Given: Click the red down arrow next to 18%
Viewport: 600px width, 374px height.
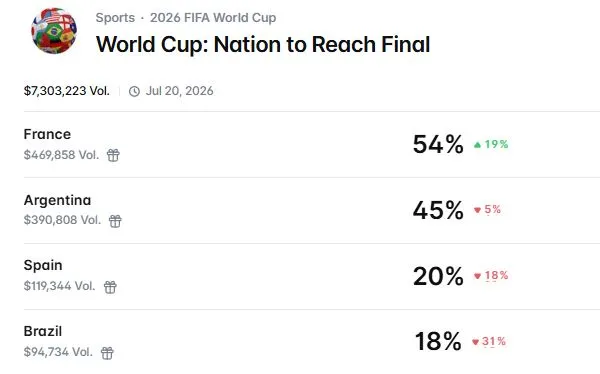Looking at the screenshot, I should pos(477,276).
